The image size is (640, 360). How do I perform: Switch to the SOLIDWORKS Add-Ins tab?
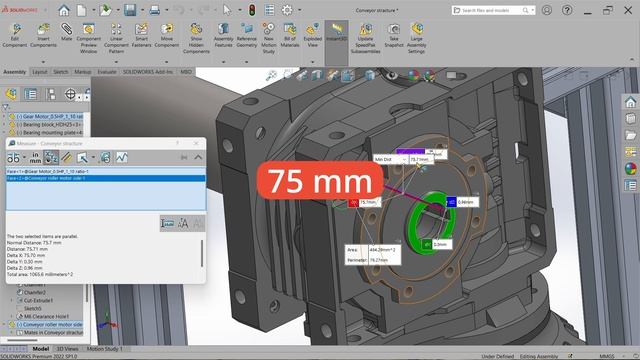tap(148, 72)
